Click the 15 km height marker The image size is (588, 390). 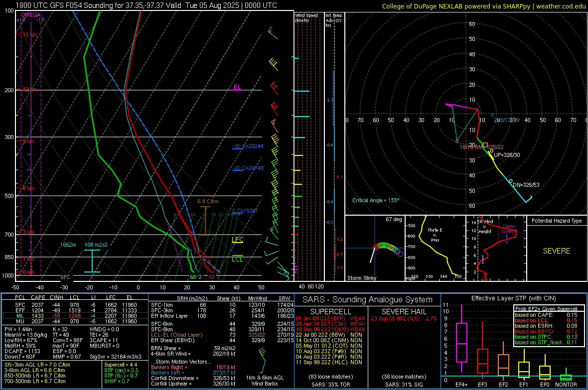tap(29, 34)
